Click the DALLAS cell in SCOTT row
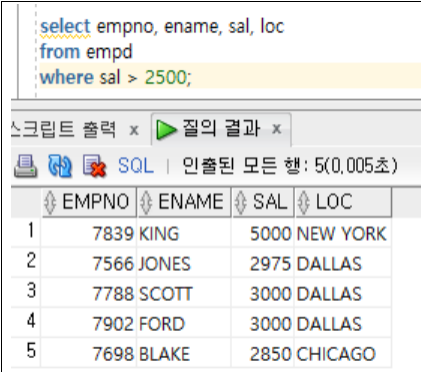The height and width of the screenshot is (372, 421). [x=343, y=293]
